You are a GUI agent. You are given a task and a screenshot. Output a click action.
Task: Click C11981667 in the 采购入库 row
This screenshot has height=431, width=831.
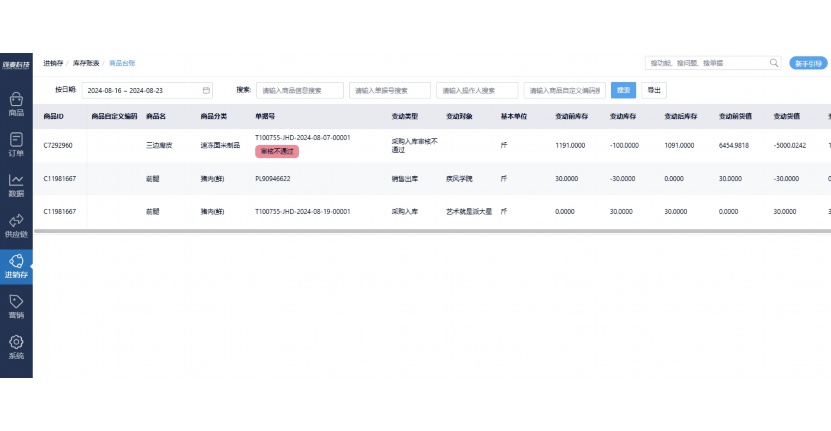pyautogui.click(x=59, y=212)
